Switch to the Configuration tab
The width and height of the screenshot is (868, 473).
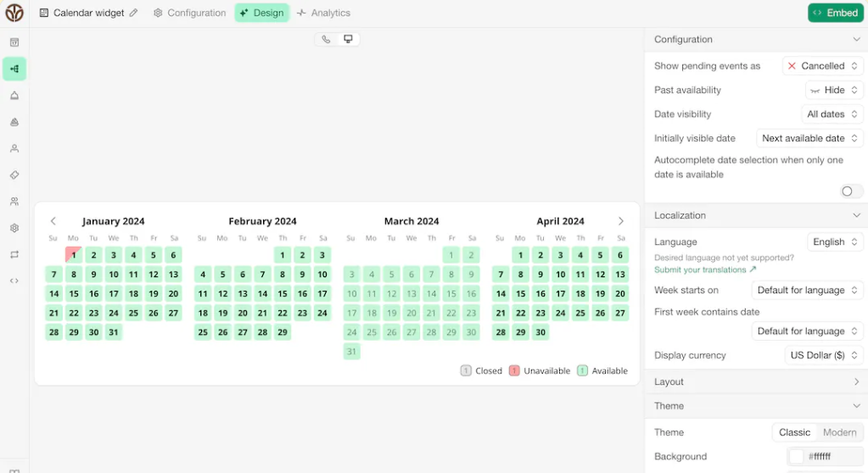(x=189, y=14)
